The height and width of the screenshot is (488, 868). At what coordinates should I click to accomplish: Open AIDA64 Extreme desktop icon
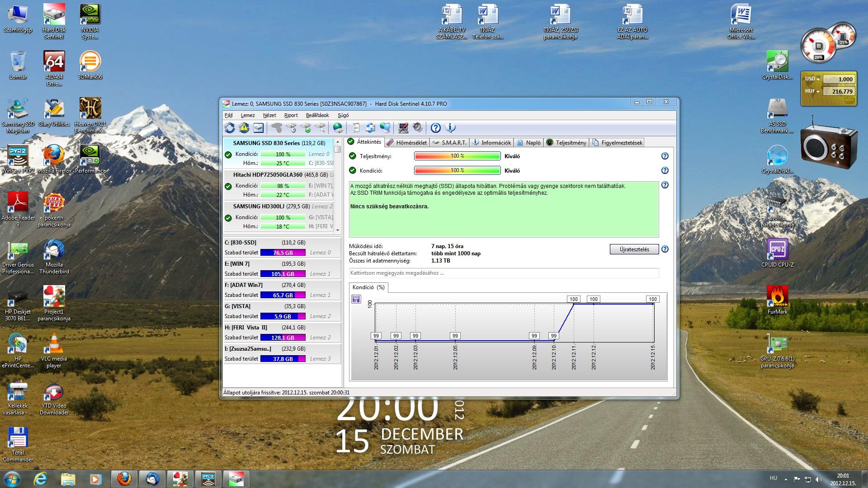point(54,69)
